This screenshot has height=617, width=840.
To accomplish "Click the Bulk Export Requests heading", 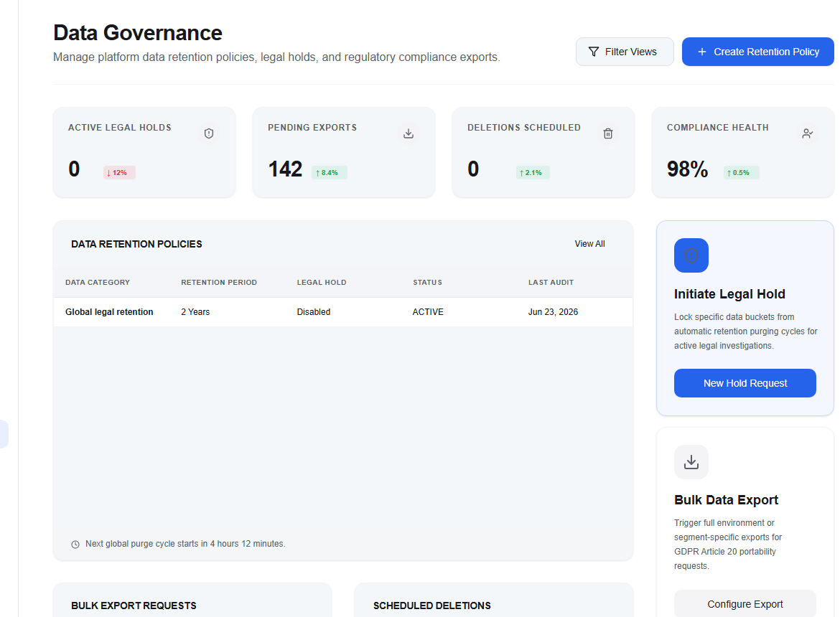I will pyautogui.click(x=134, y=606).
